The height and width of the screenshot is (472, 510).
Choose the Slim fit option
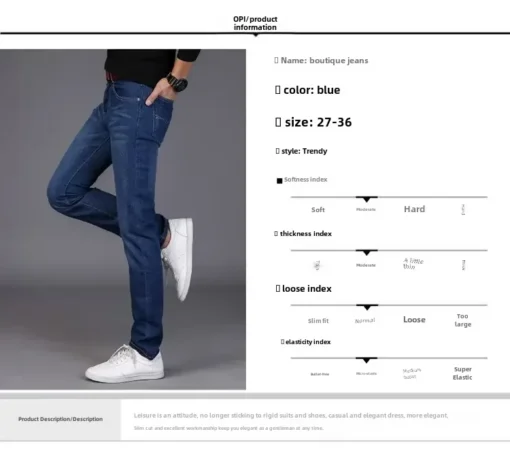click(318, 321)
